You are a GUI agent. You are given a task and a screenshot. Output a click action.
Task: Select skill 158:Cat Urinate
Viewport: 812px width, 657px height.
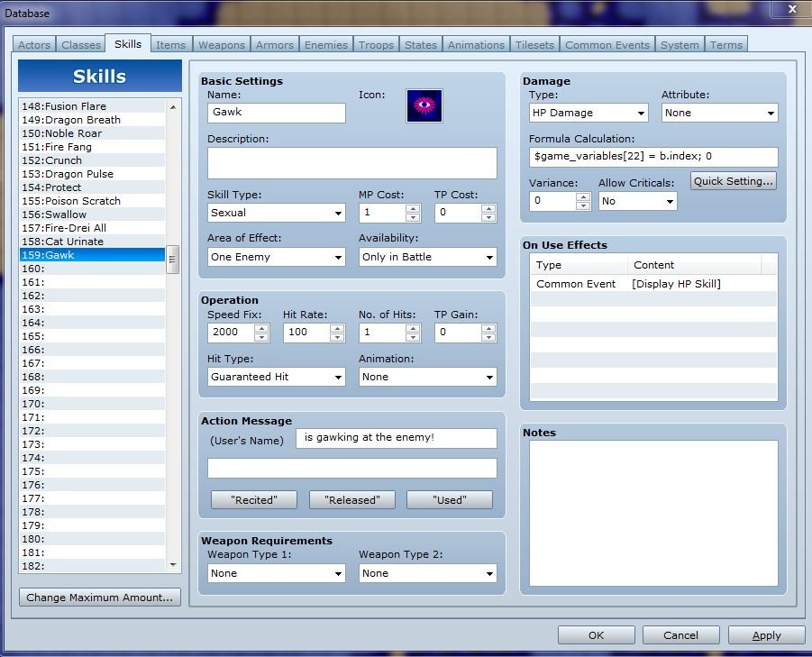pyautogui.click(x=92, y=242)
